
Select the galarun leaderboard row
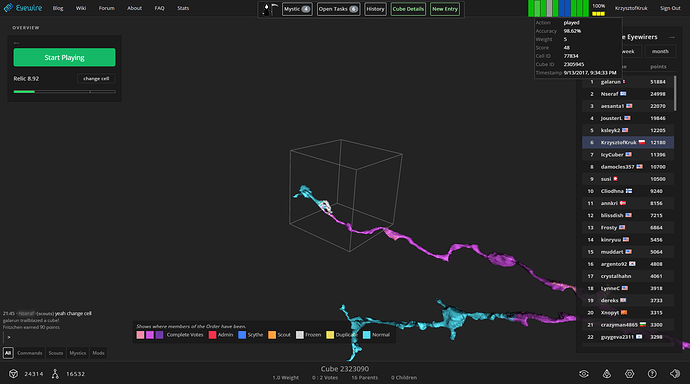tap(628, 82)
